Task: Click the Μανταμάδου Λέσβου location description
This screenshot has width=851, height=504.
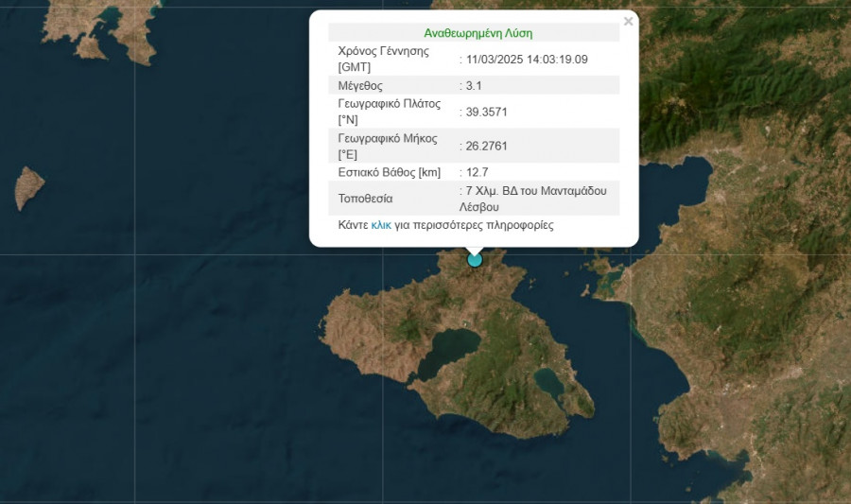Action: (536, 199)
